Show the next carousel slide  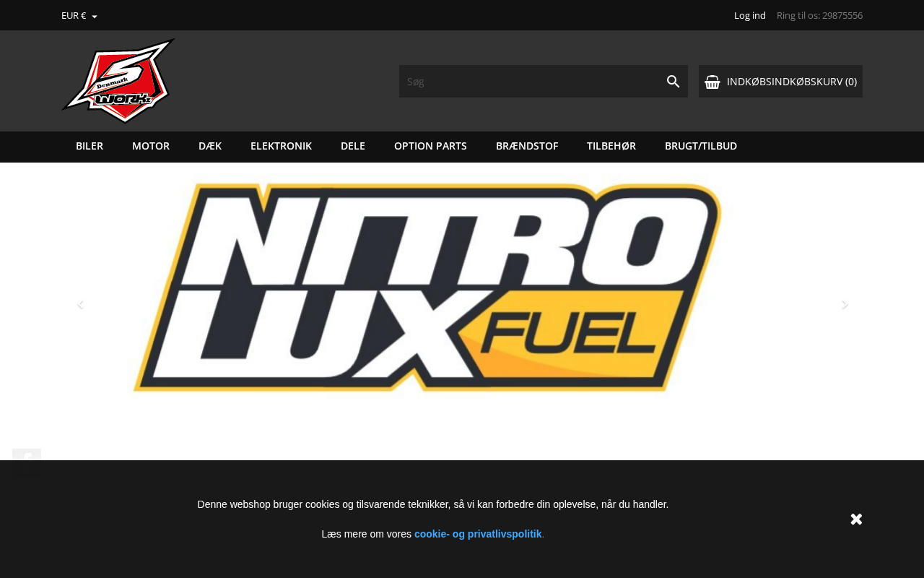pos(845,305)
